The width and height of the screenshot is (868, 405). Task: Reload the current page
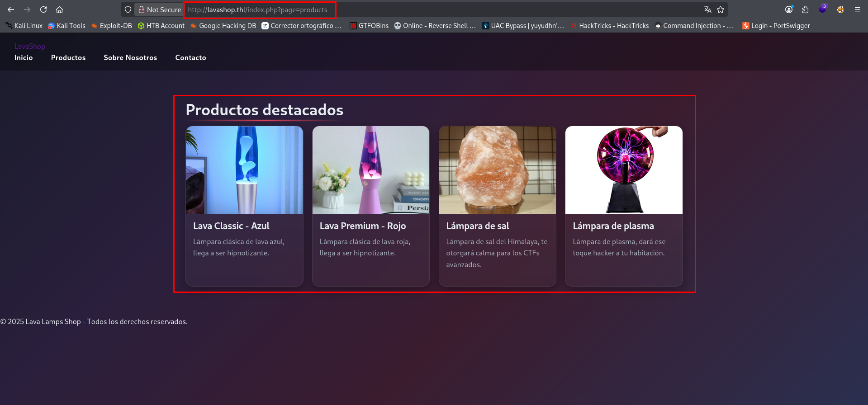(43, 9)
